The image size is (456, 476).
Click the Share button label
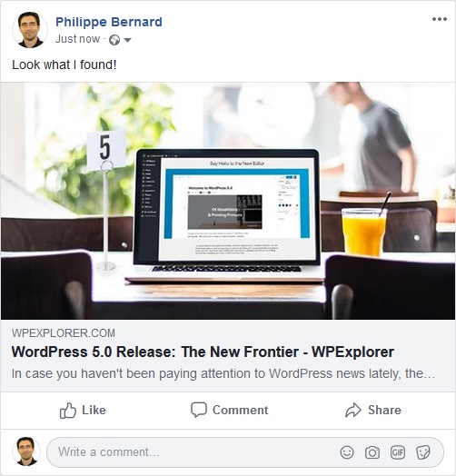pos(384,410)
